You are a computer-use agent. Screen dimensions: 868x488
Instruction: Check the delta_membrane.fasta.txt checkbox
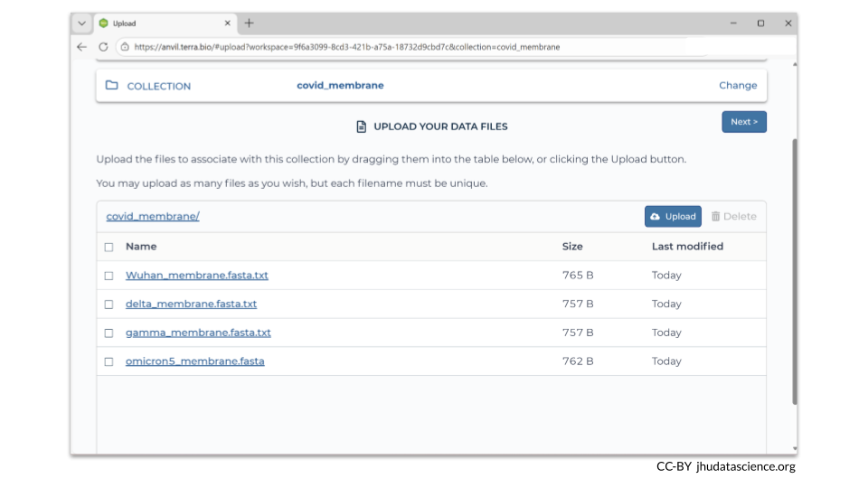pyautogui.click(x=109, y=305)
